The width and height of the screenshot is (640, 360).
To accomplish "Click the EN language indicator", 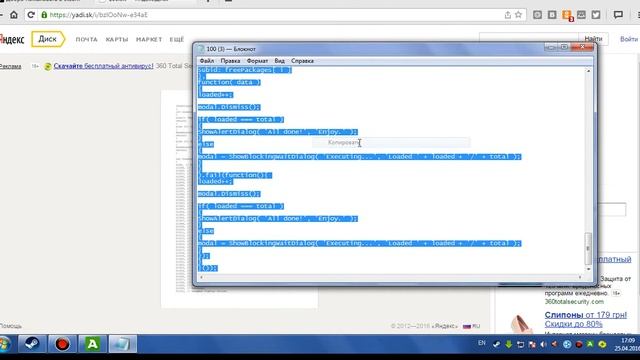I will [x=482, y=343].
